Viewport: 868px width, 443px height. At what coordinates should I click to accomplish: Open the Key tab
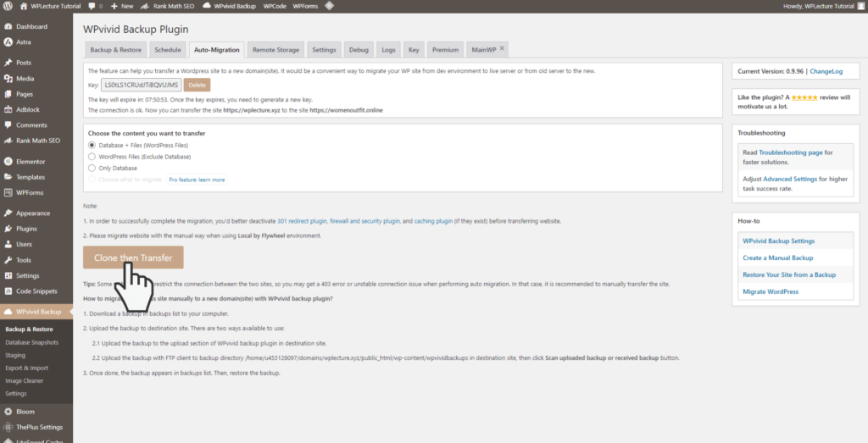(x=414, y=50)
